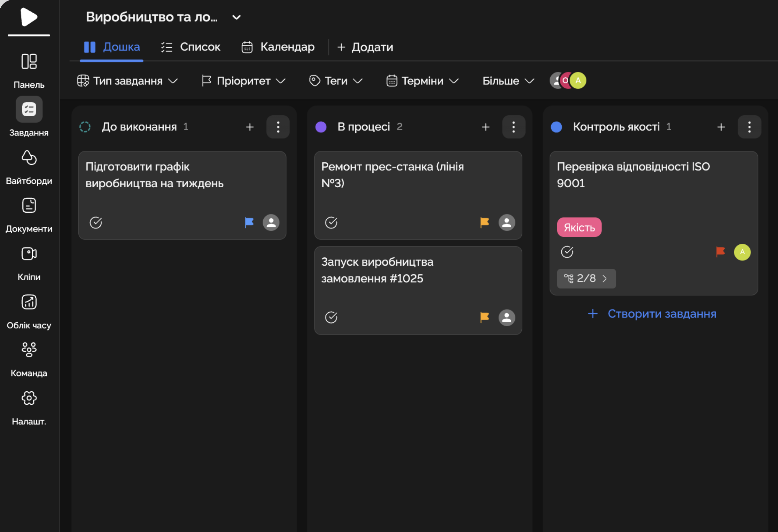Screen dimensions: 778x532
Task: Open Whiteboards in the sidebar
Action: [29, 158]
